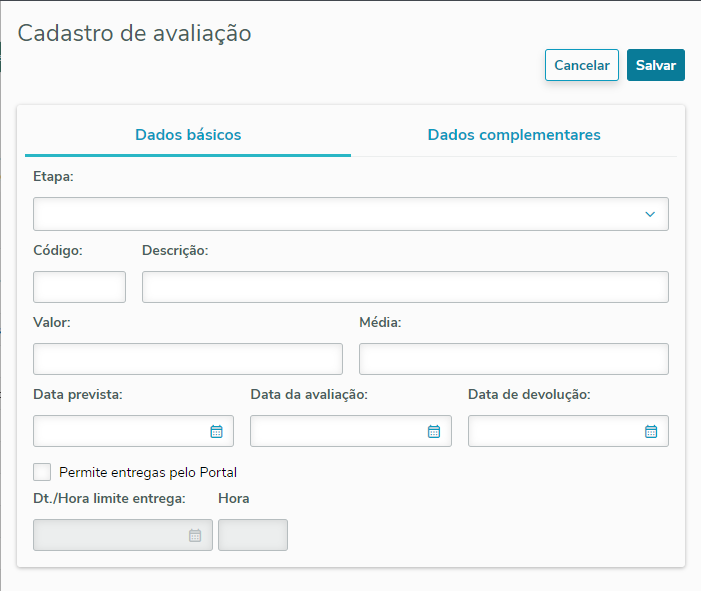Click into the Descrição text field

405,287
